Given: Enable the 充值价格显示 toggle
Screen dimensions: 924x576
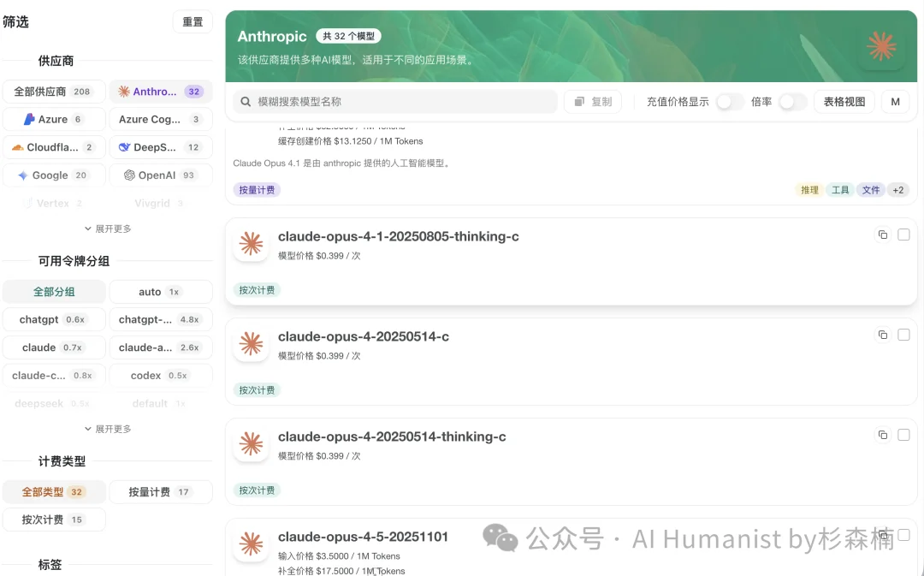Looking at the screenshot, I should click(729, 101).
